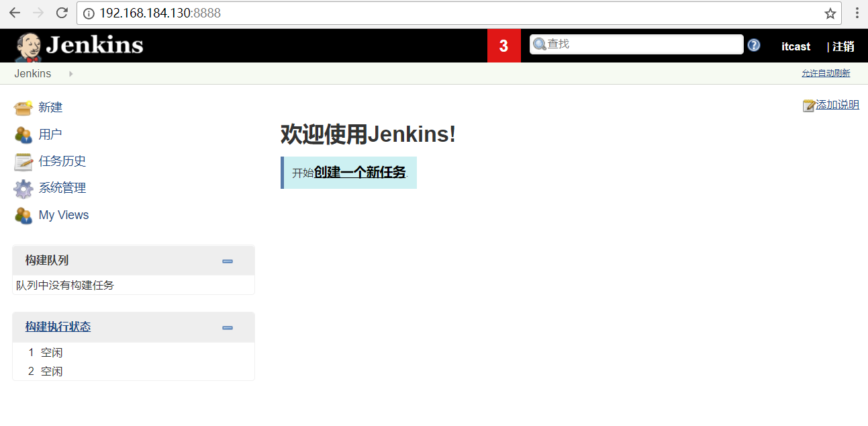Click executor 1 空闲 row
Screen dimensions: 868x426
point(134,352)
